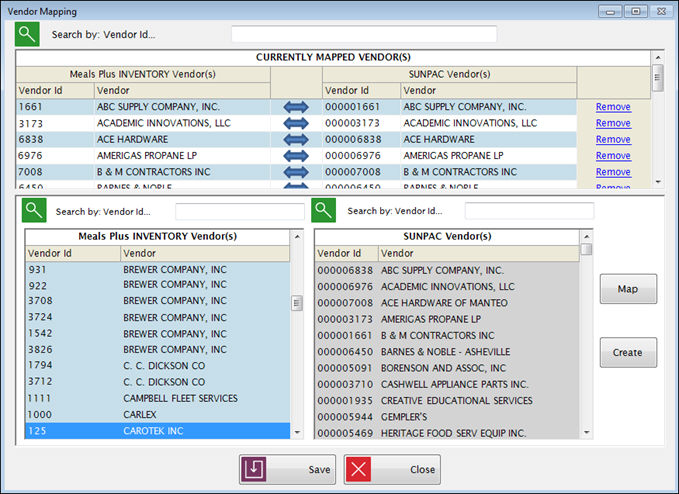Click the down arrow of the lower SUNPAC list scrollbar

point(586,432)
